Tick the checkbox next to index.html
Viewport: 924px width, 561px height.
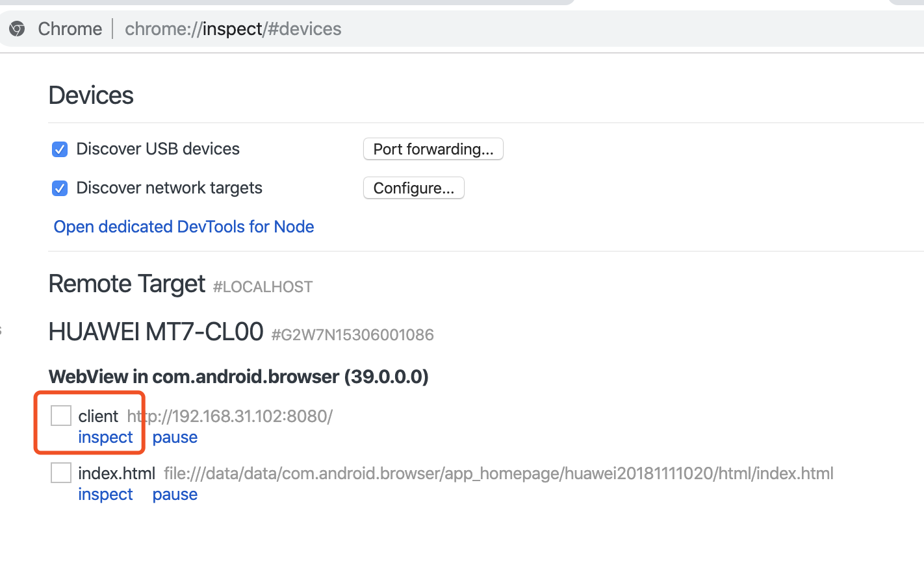click(x=61, y=473)
